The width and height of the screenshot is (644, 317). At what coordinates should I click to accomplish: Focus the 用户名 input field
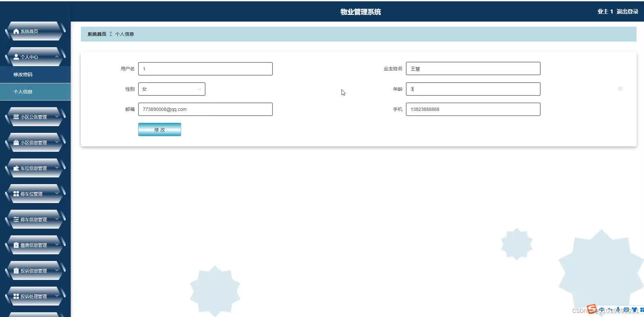tap(205, 69)
